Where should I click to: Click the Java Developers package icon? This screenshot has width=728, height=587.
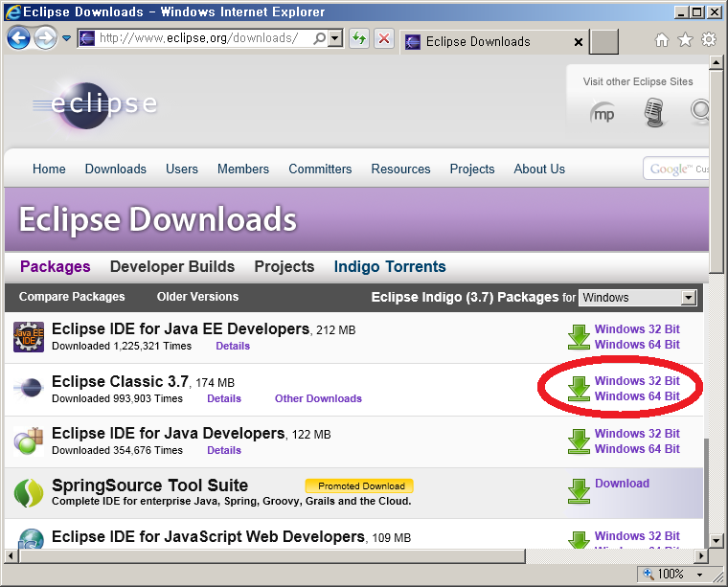[x=29, y=440]
